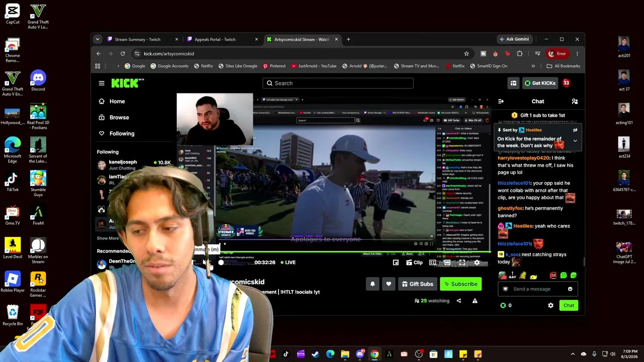This screenshot has height=362, width=644.
Task: Reload the Kick page
Action: (x=123, y=54)
